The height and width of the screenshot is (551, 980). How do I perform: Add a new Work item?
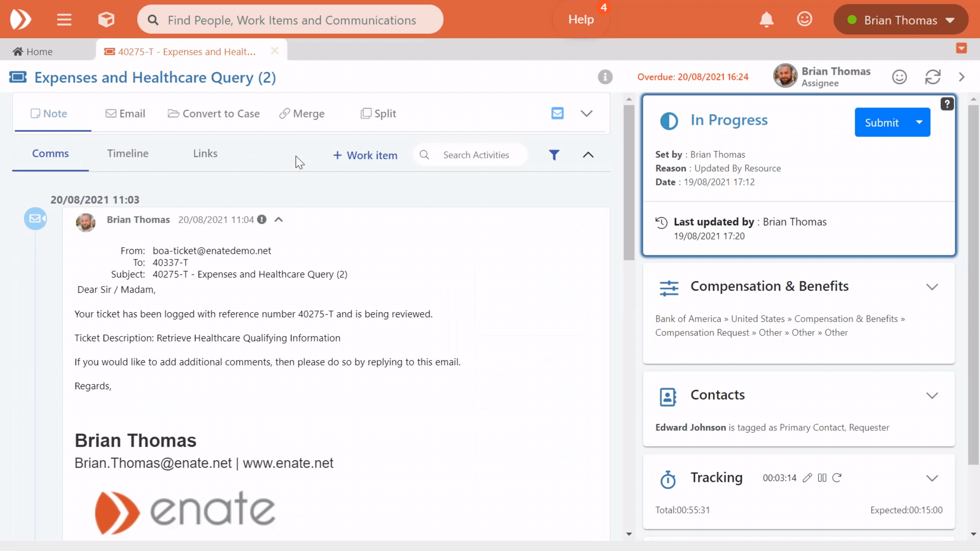coord(365,155)
